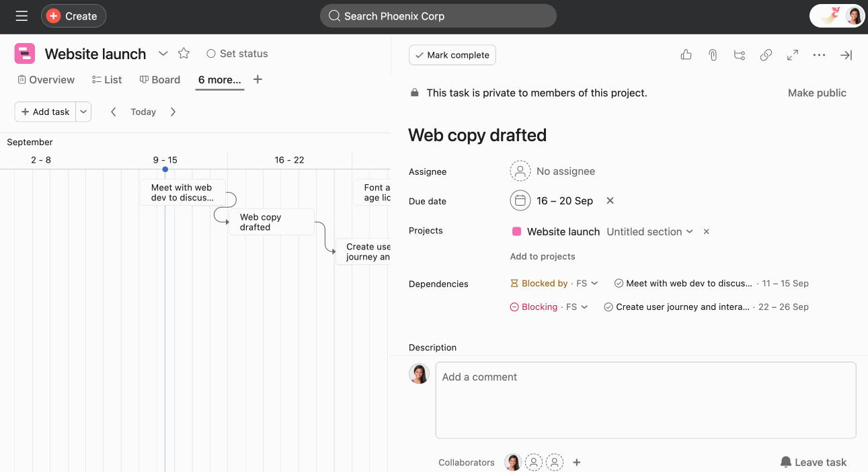The height and width of the screenshot is (472, 868).
Task: Open the task's more actions menu
Action: click(819, 54)
